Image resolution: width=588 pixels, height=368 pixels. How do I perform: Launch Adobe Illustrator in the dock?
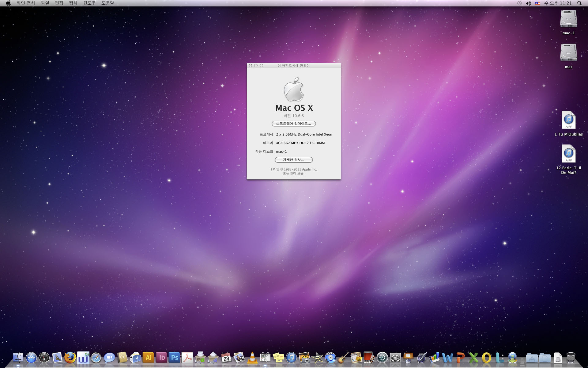pyautogui.click(x=148, y=358)
